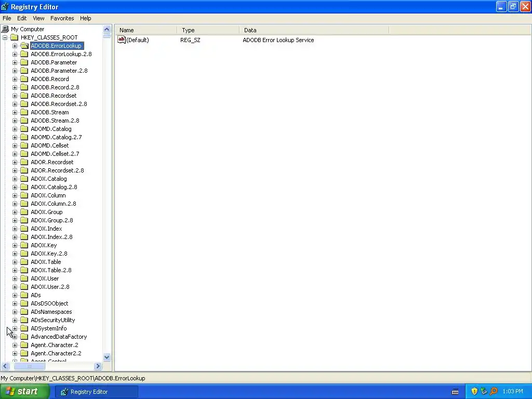The height and width of the screenshot is (399, 532).
Task: Click the keyboard icon on taskbar
Action: pos(455,392)
